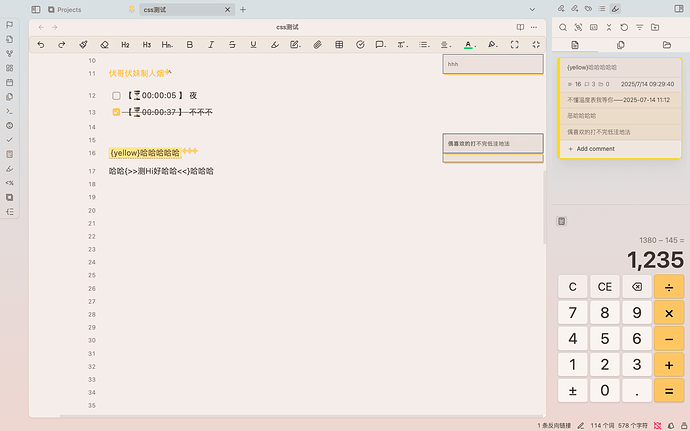Toggle strikethrough formatting
The height and width of the screenshot is (431, 690).
[232, 44]
